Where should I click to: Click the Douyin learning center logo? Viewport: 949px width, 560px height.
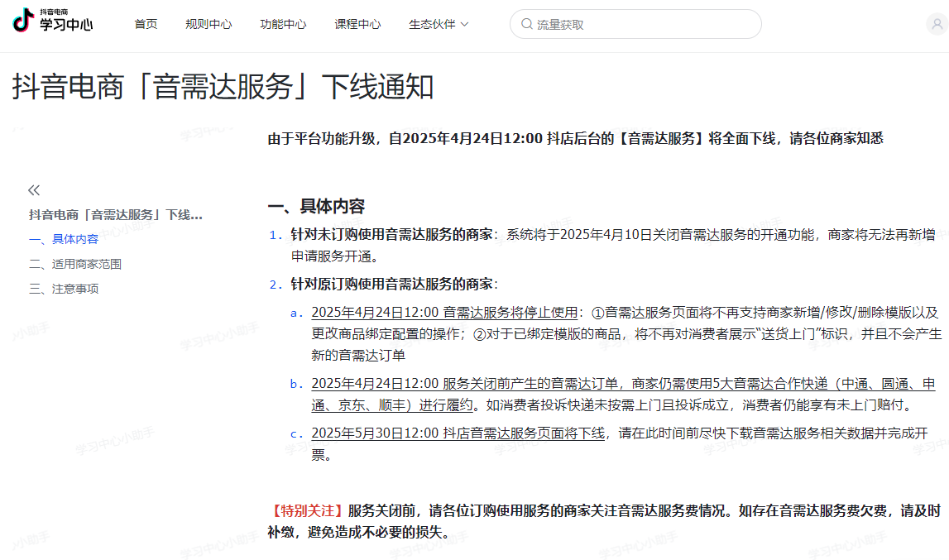[53, 21]
